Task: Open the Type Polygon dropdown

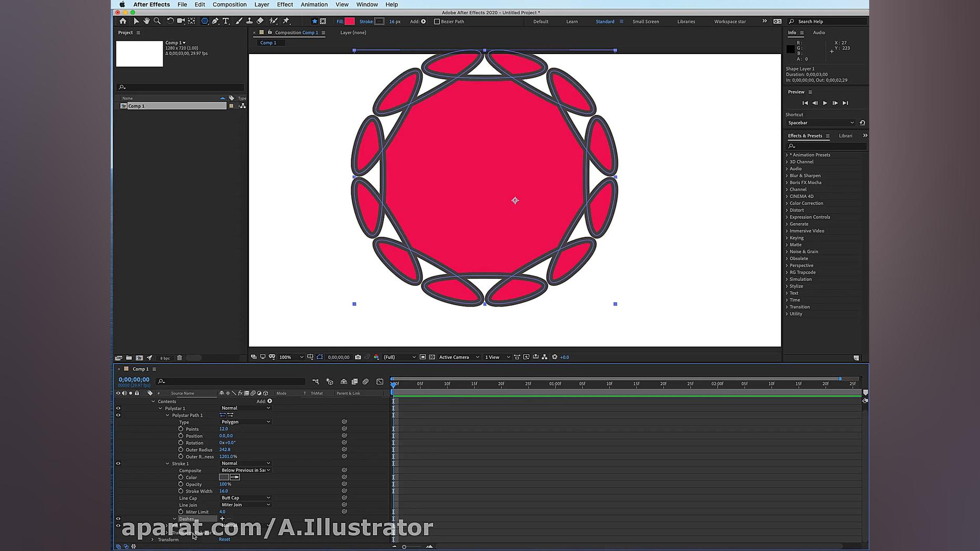Action: coord(245,421)
